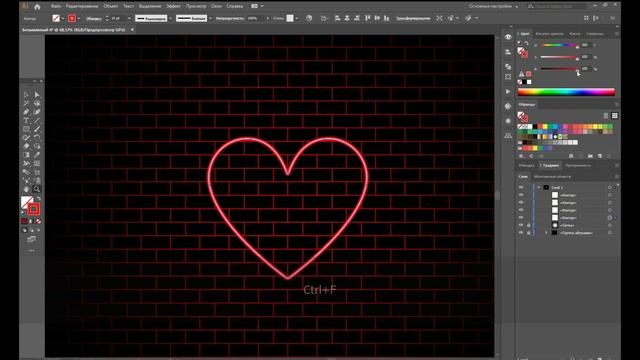Open the Редактирование menu
The height and width of the screenshot is (360, 640).
82,6
